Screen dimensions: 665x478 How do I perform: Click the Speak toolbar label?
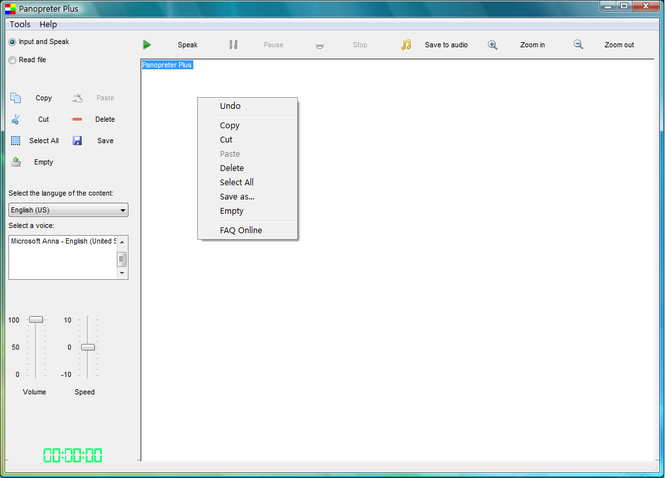[x=187, y=45]
